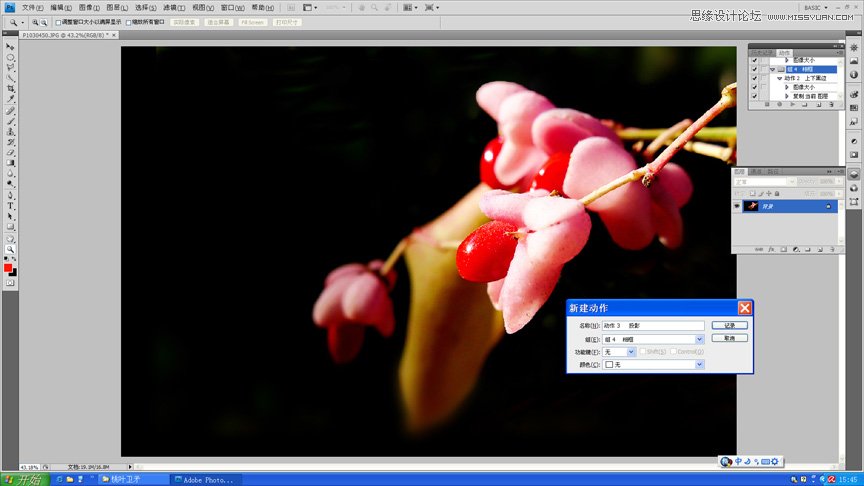The height and width of the screenshot is (486, 864).
Task: Select the Lasso tool
Action: tap(10, 68)
